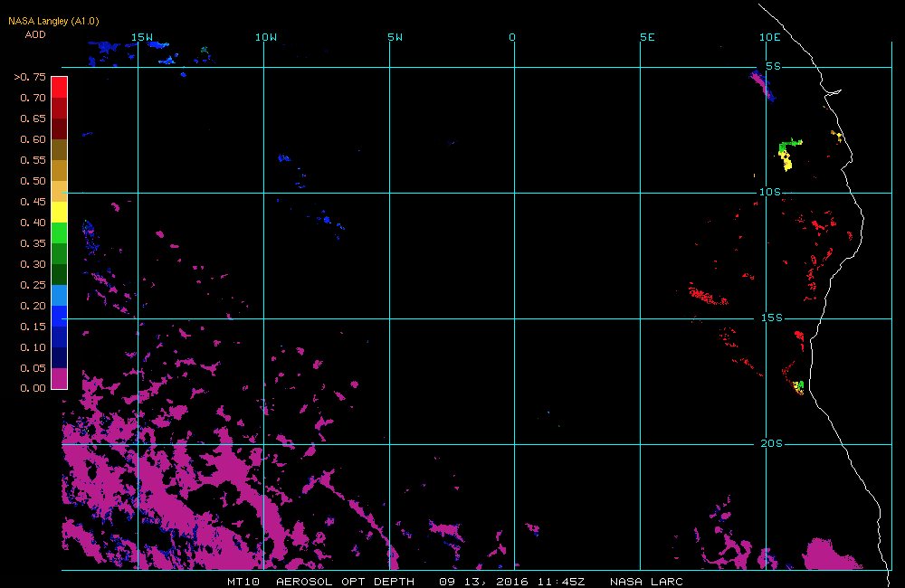The height and width of the screenshot is (588, 905).
Task: Click the 0.70 legend value
Action: click(x=33, y=98)
